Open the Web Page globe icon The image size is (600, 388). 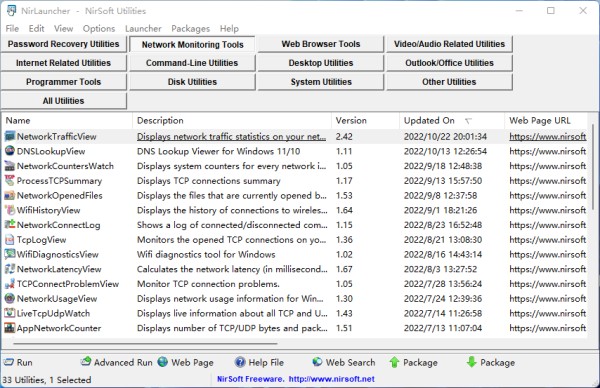(163, 362)
